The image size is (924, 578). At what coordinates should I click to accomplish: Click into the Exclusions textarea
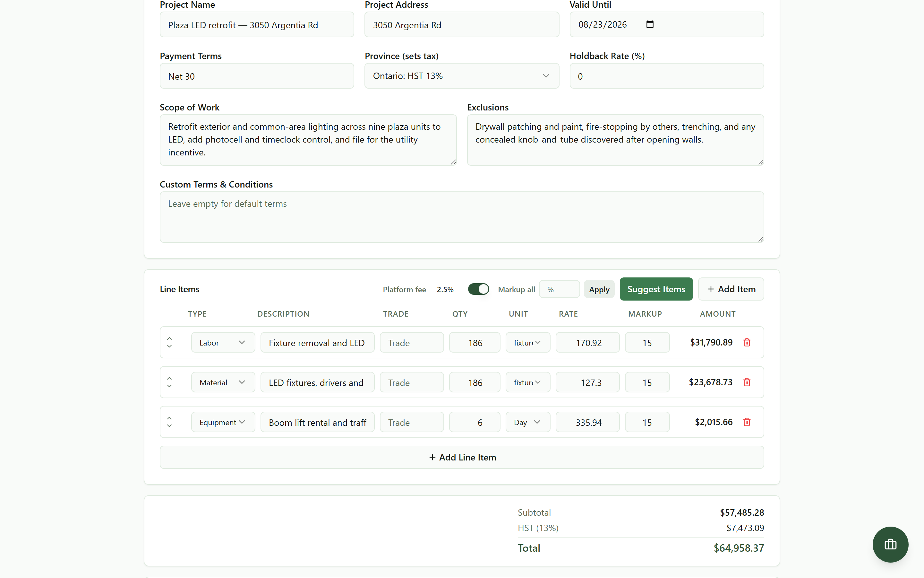coord(615,140)
